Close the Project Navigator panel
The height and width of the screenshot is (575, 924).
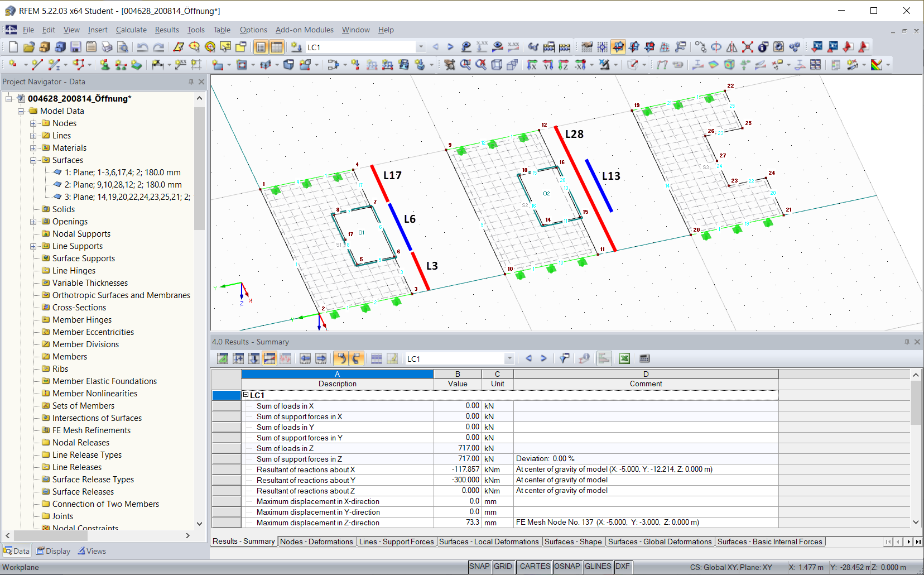click(201, 82)
